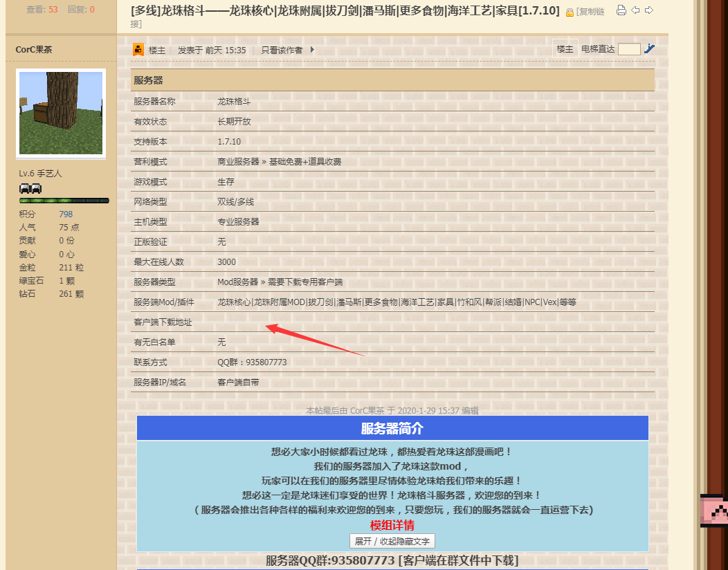The image size is (728, 570).
Task: Click the print icon beside the thread title
Action: (x=621, y=10)
